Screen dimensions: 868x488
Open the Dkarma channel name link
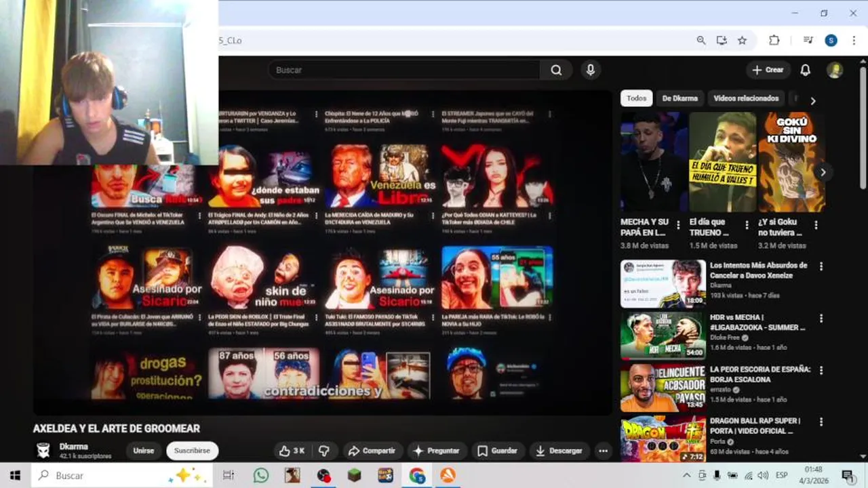tap(73, 447)
